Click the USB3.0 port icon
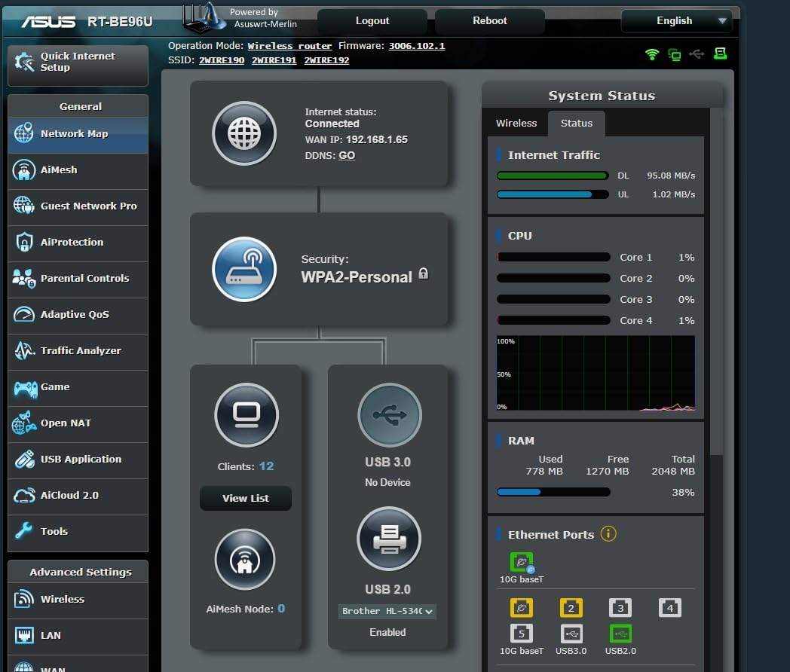This screenshot has height=672, width=790. tap(571, 634)
